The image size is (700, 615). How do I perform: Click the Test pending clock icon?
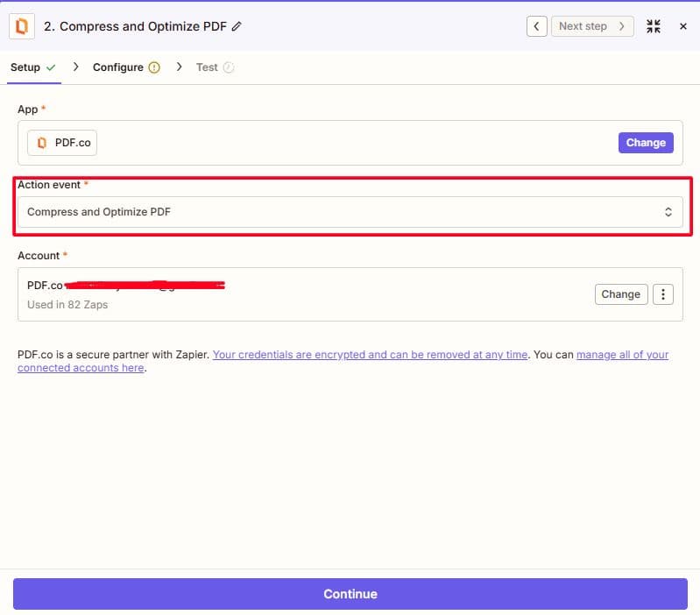point(229,67)
